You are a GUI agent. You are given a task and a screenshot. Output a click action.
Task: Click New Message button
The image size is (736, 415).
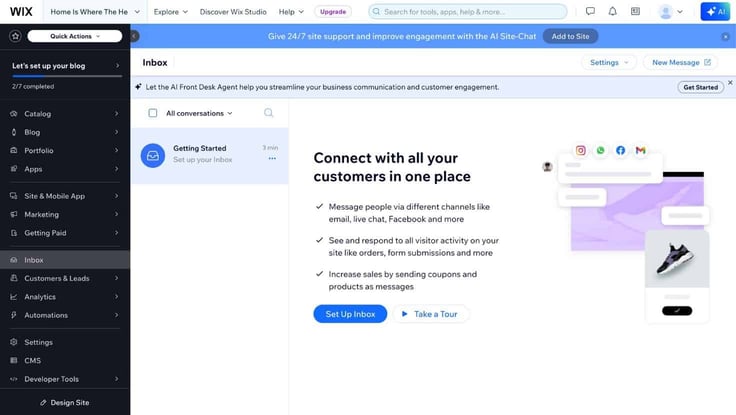681,62
